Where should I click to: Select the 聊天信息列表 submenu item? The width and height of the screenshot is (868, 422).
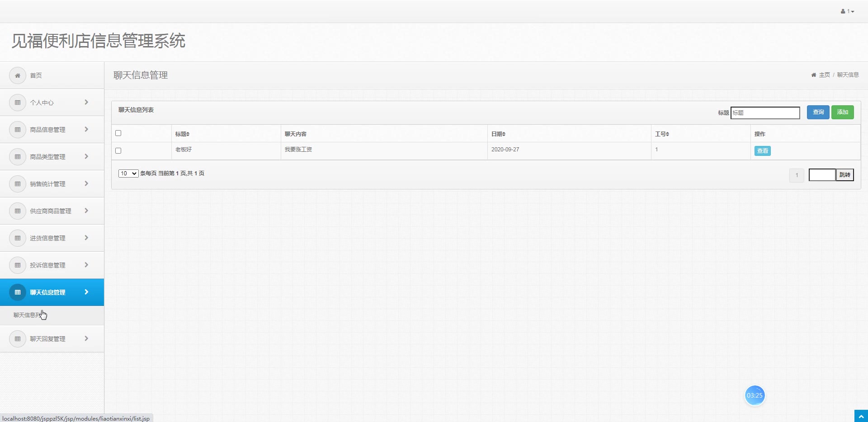click(52, 315)
